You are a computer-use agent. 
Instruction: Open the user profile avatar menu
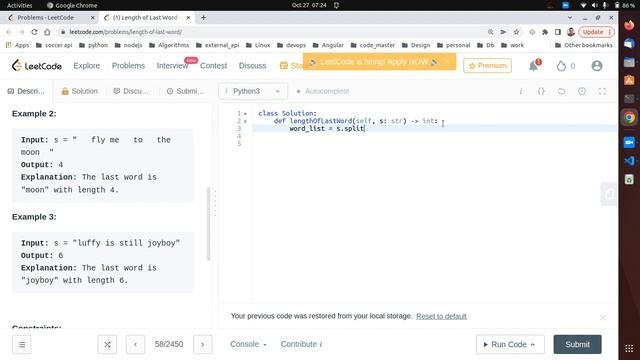(x=597, y=66)
